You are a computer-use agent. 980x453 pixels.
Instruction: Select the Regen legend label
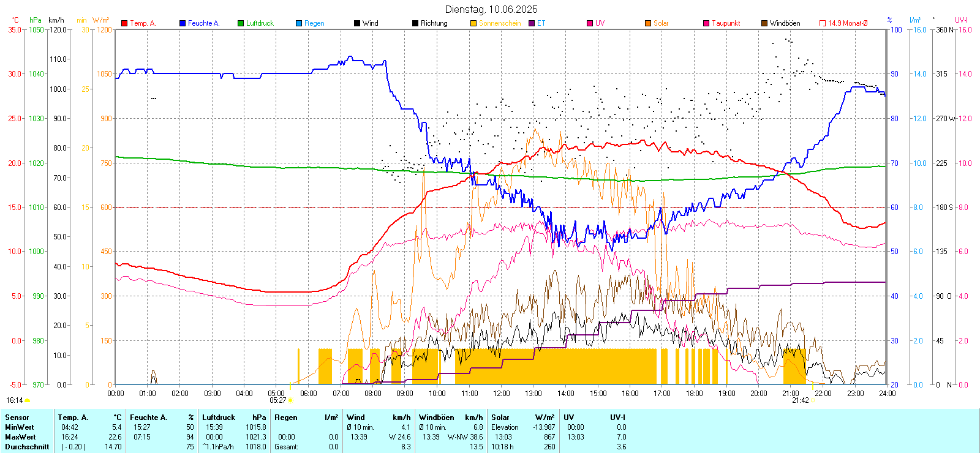point(314,23)
